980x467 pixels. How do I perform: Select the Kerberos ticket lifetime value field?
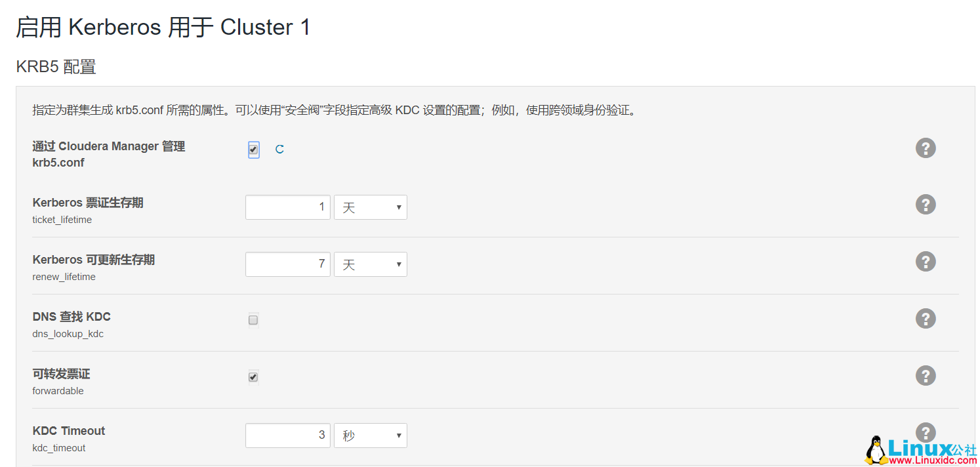pos(287,207)
